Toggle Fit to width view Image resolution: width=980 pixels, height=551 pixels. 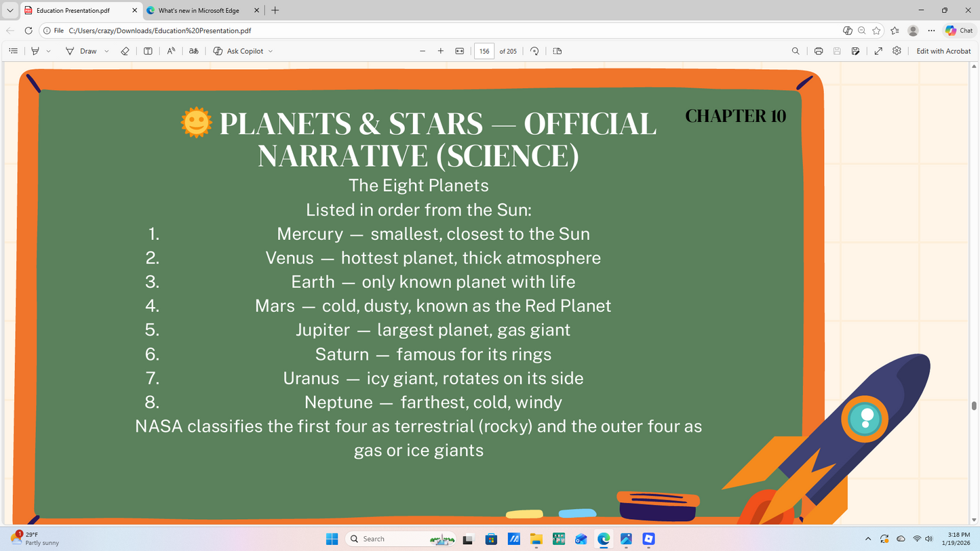pos(460,51)
